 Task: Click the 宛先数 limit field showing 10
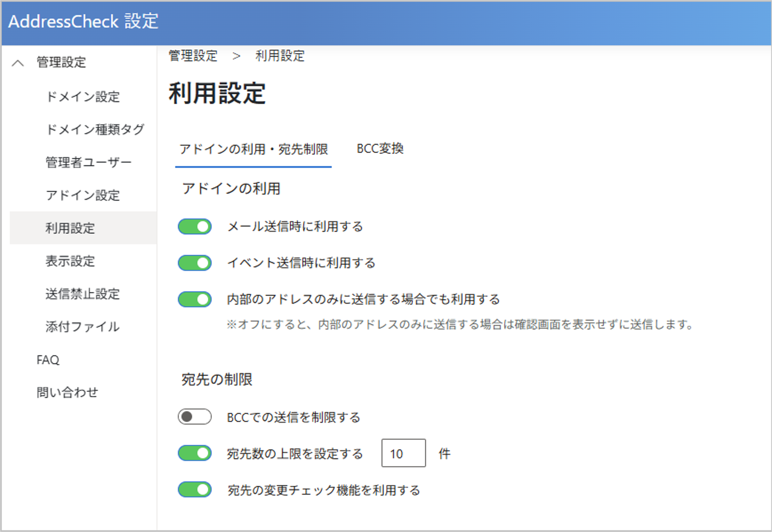point(403,453)
